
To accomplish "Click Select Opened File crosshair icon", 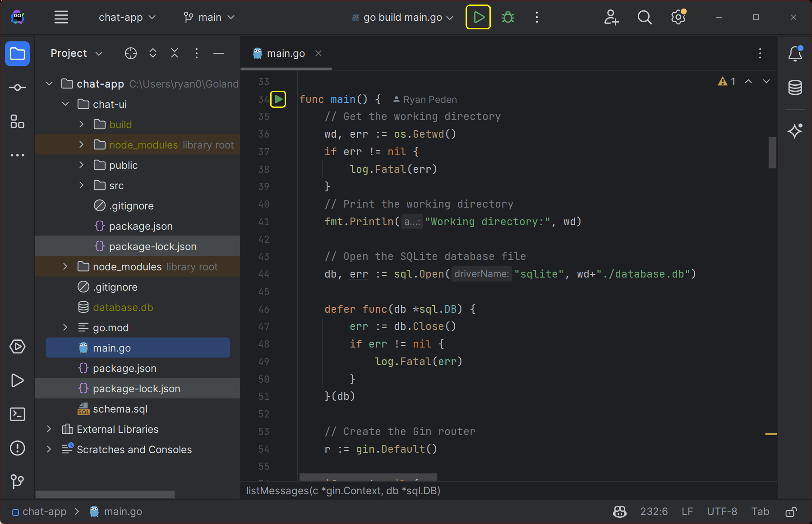I will [131, 53].
